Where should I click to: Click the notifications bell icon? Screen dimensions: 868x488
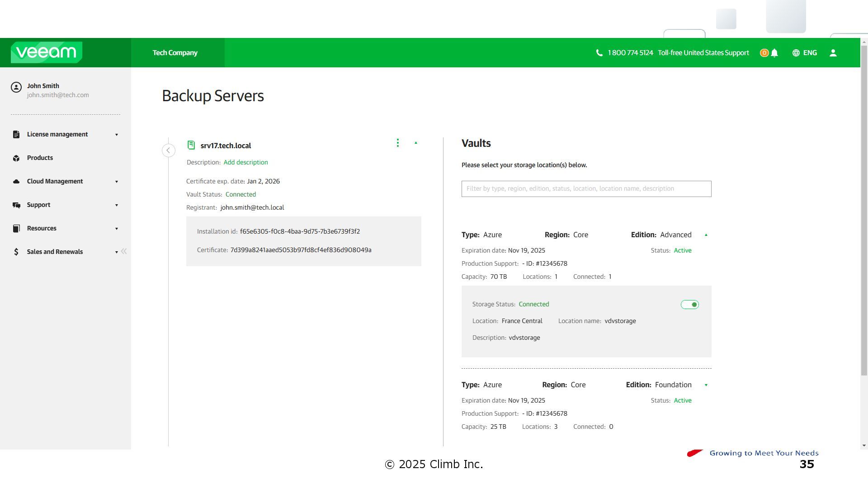(x=774, y=53)
